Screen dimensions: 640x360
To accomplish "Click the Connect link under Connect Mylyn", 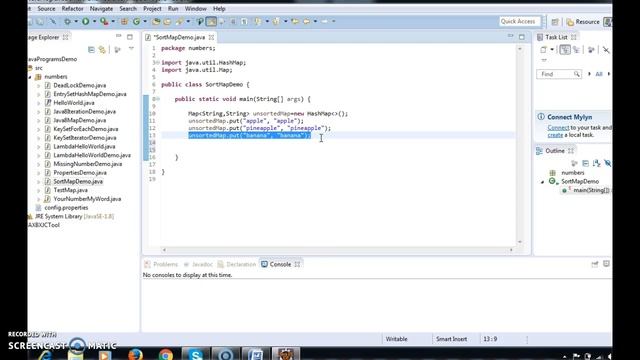I will click(558, 128).
